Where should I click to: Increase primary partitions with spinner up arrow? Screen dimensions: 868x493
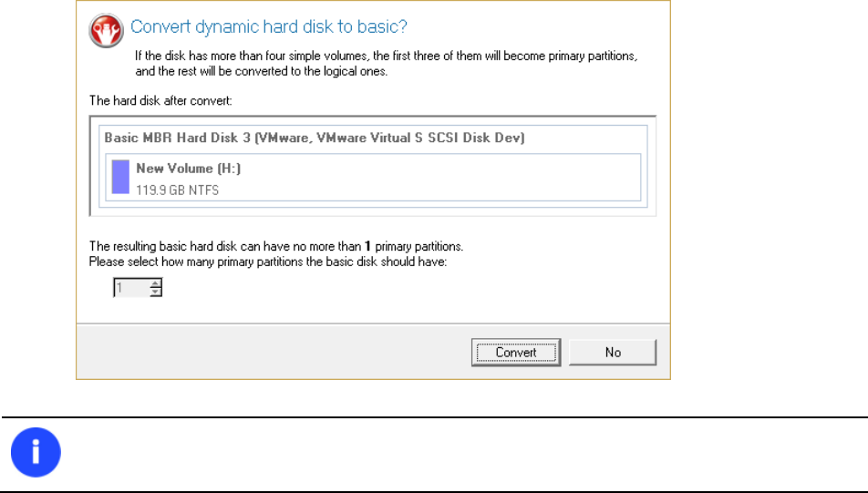156,283
